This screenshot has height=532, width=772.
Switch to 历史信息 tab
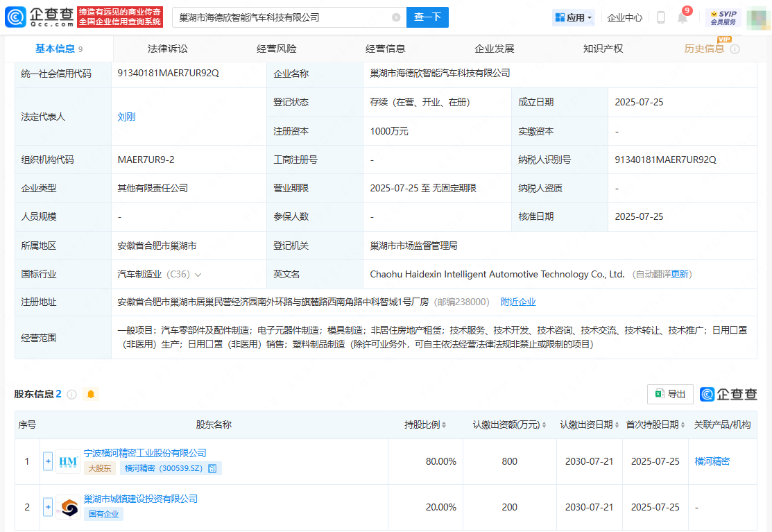click(x=704, y=49)
